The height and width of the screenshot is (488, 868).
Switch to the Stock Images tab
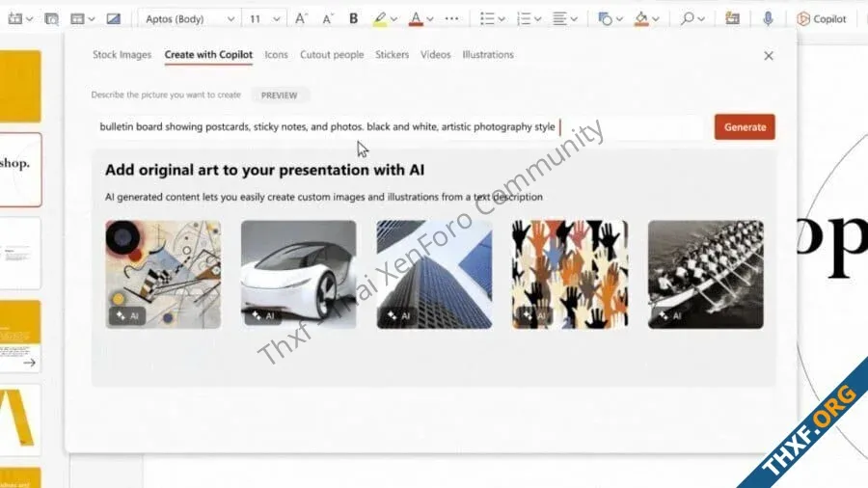[x=122, y=55]
